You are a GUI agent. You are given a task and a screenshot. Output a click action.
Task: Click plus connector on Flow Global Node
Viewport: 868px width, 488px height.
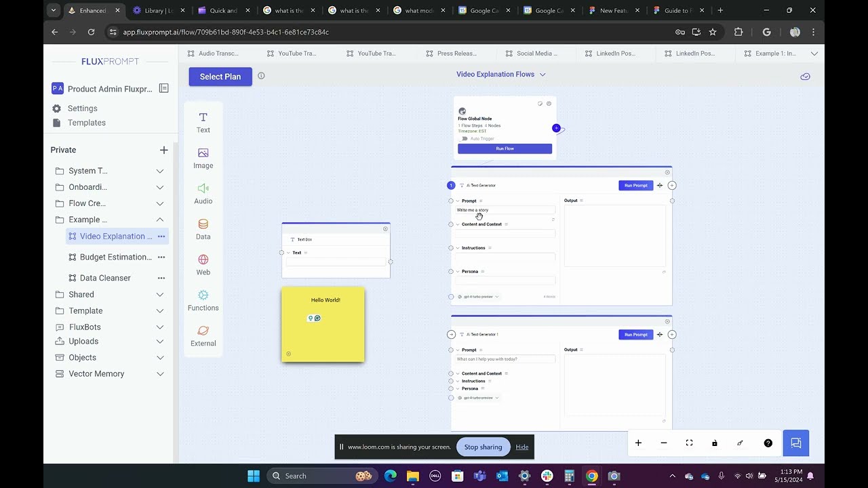pos(556,128)
